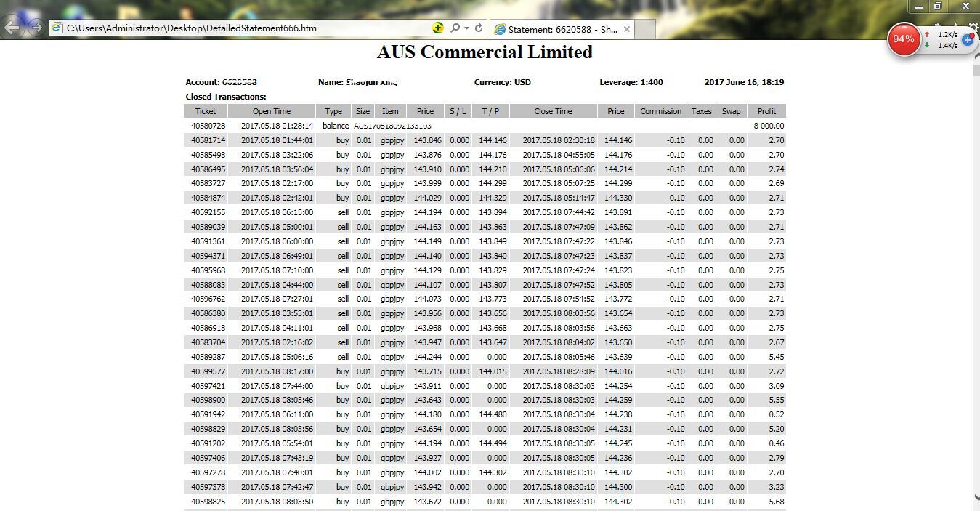The height and width of the screenshot is (511, 980).
Task: Click the Type column header
Action: coord(333,111)
